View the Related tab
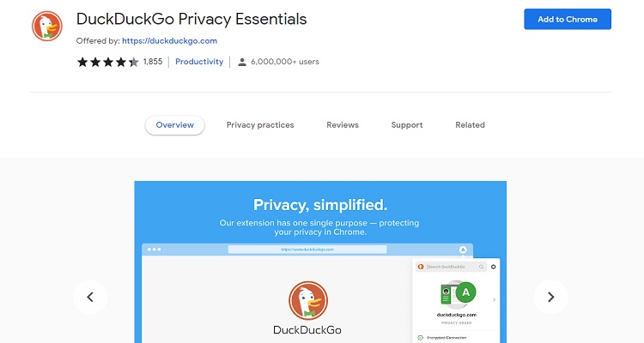Viewport: 644px width, 343px height. 470,125
